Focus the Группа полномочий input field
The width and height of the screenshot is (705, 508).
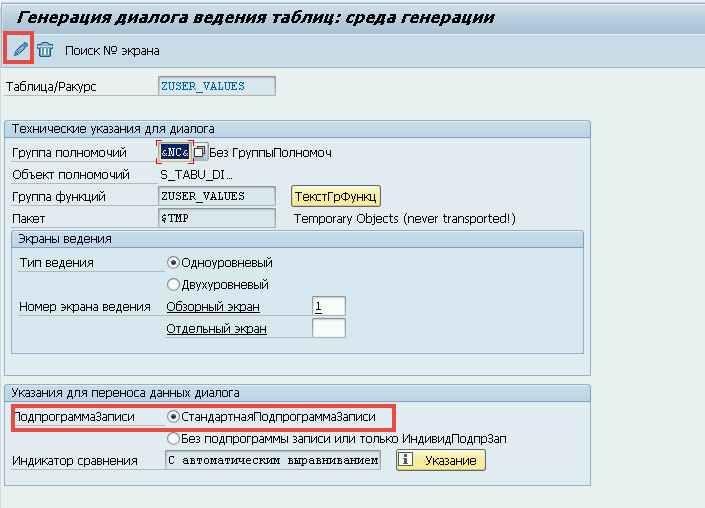[x=174, y=152]
